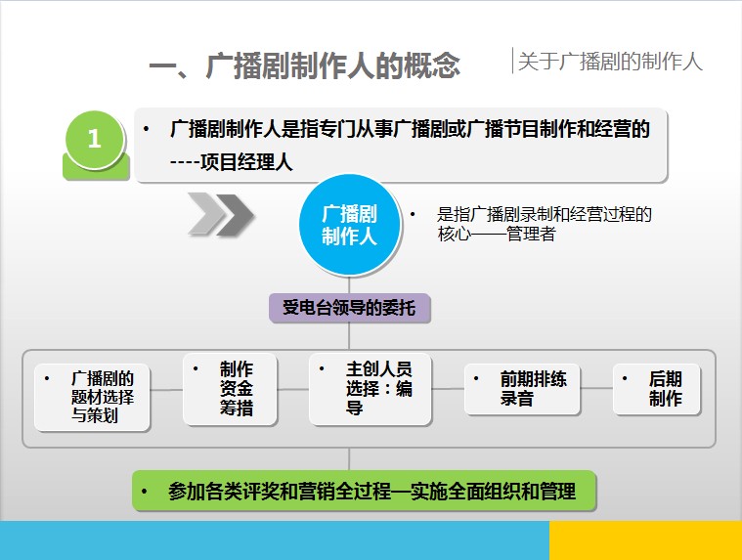Click the green number 1 badge
The width and height of the screenshot is (742, 560).
pos(94,140)
